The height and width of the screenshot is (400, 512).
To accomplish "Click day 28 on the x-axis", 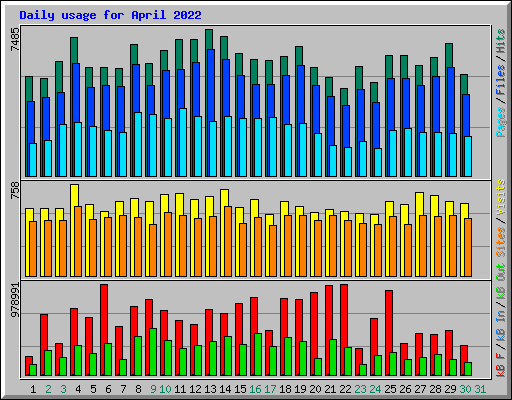I will [435, 389].
